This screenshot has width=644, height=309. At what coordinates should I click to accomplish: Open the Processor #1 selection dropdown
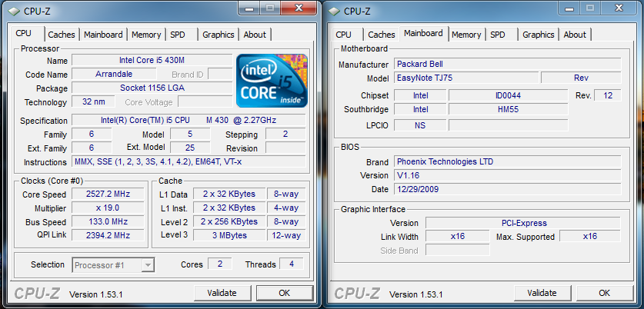[x=113, y=265]
